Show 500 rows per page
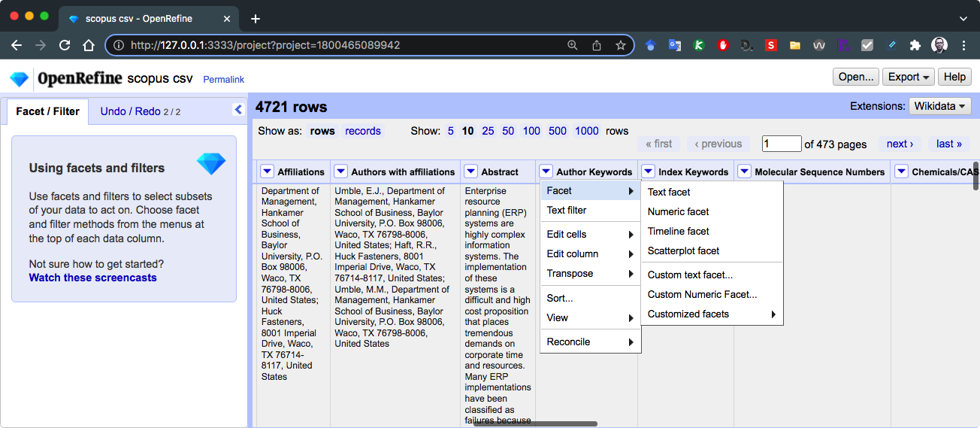Viewport: 980px width, 428px height. [558, 131]
